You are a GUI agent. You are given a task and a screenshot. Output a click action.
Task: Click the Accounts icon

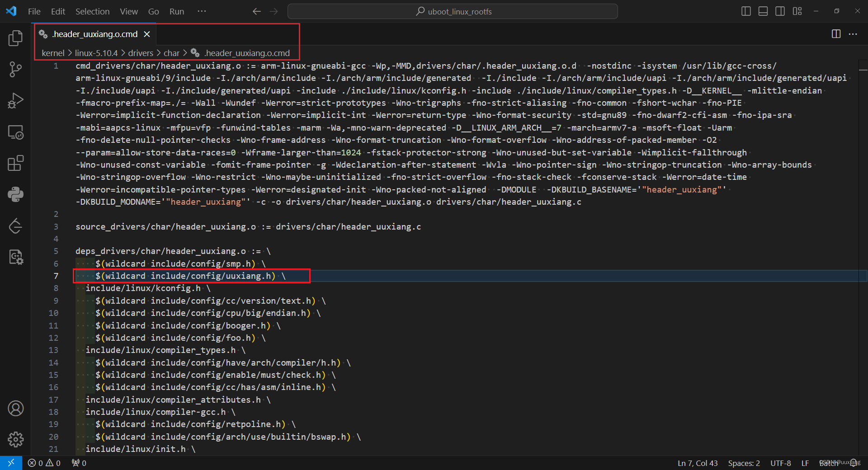coord(15,409)
